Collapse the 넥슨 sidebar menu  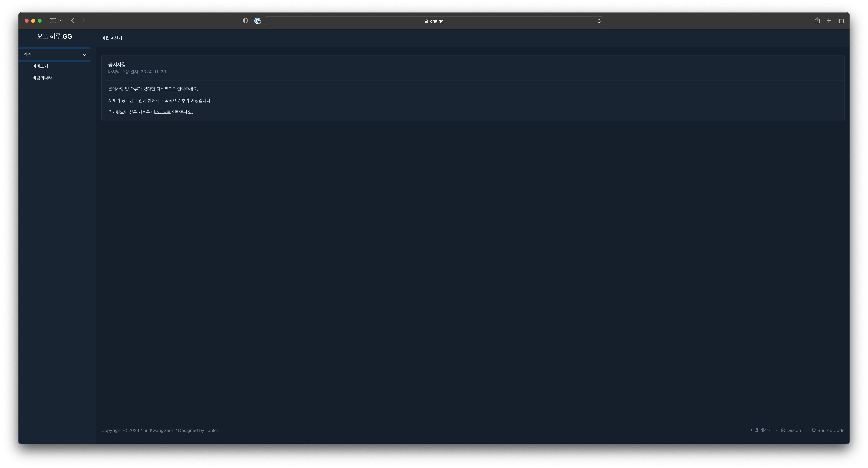tap(28, 55)
